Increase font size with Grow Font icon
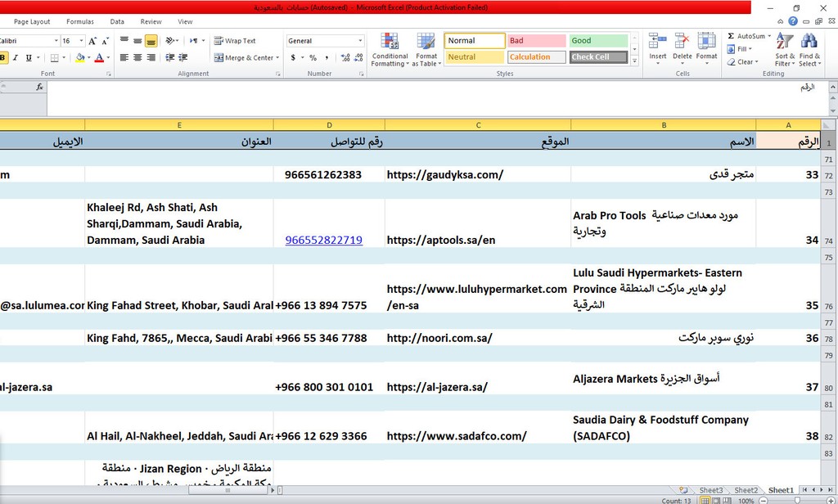 (x=92, y=41)
